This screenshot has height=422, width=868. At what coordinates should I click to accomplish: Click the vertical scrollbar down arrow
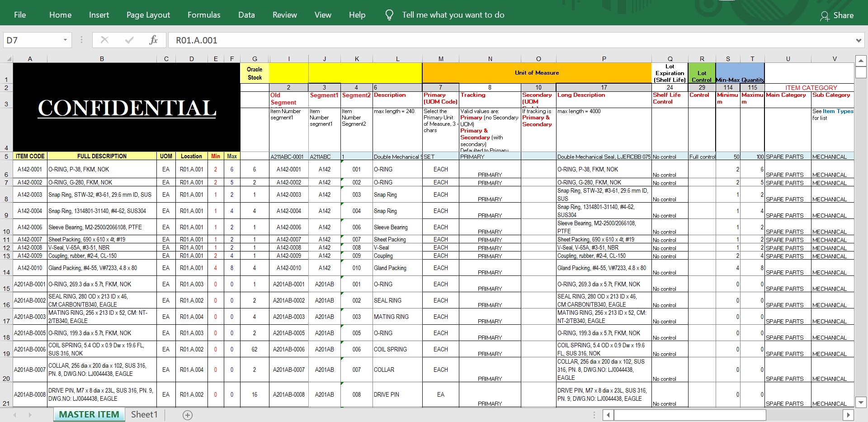pyautogui.click(x=861, y=403)
